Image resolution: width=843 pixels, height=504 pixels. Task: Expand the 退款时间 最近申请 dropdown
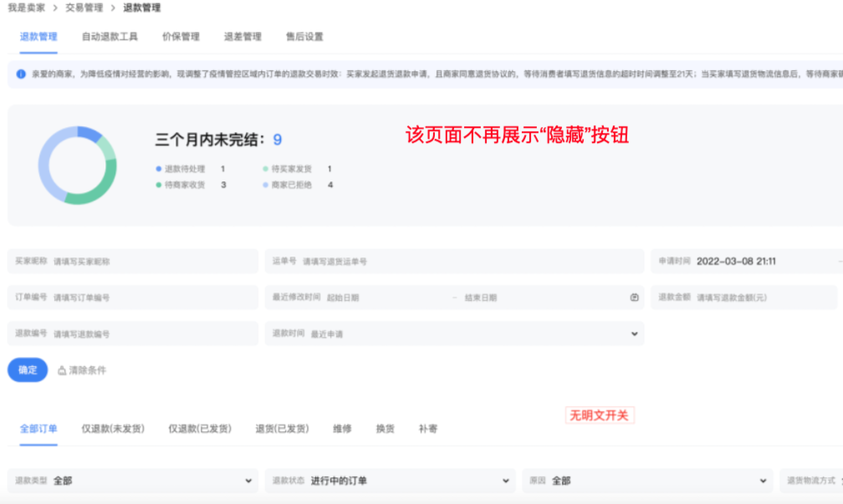point(634,333)
